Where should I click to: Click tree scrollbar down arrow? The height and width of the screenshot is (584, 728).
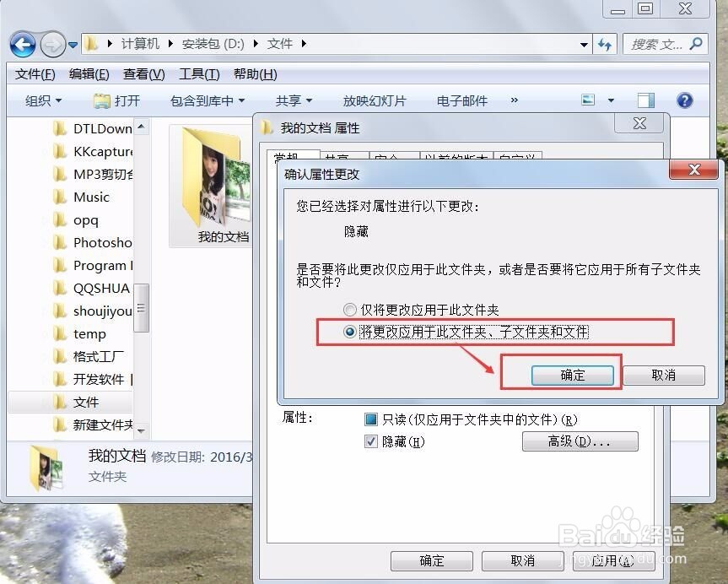pyautogui.click(x=142, y=431)
